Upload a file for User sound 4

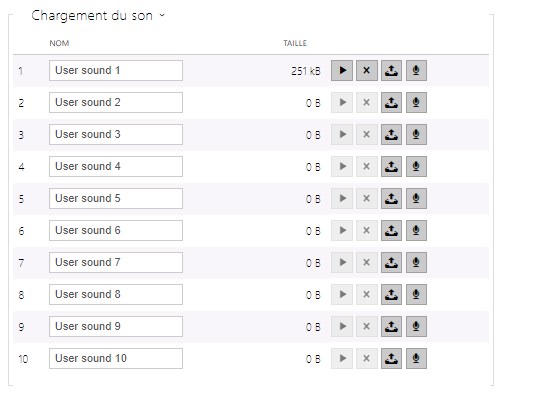tap(391, 167)
